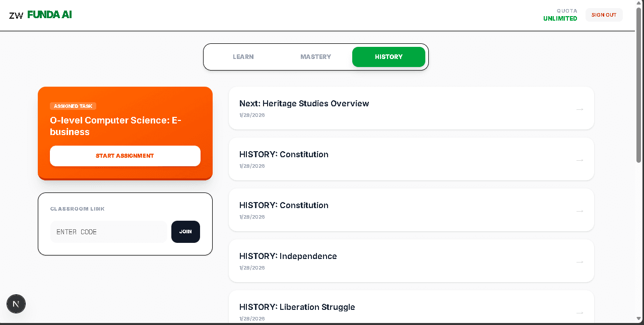
Task: Click the arrow on Heritage Studies Overview
Action: pyautogui.click(x=579, y=109)
